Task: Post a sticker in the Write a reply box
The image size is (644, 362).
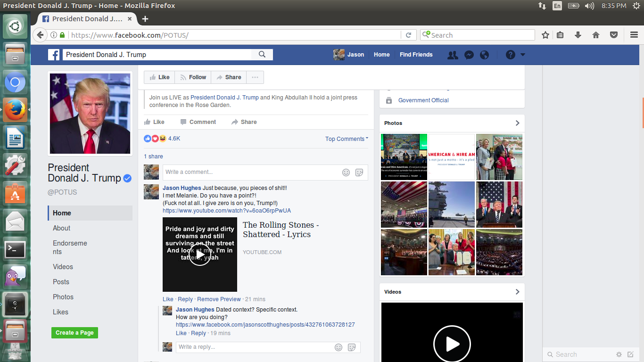Action: 352,347
